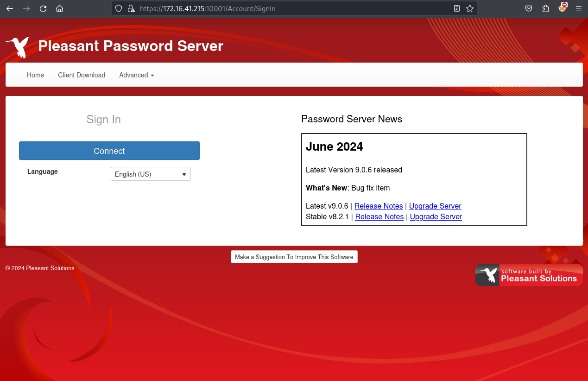Reload the page with the refresh icon

pos(43,8)
